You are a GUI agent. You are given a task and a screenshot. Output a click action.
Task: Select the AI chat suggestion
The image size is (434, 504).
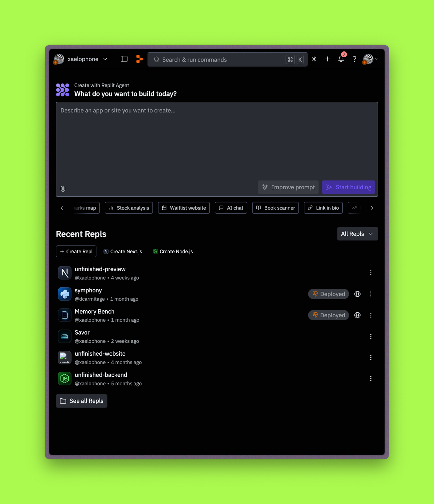[231, 208]
